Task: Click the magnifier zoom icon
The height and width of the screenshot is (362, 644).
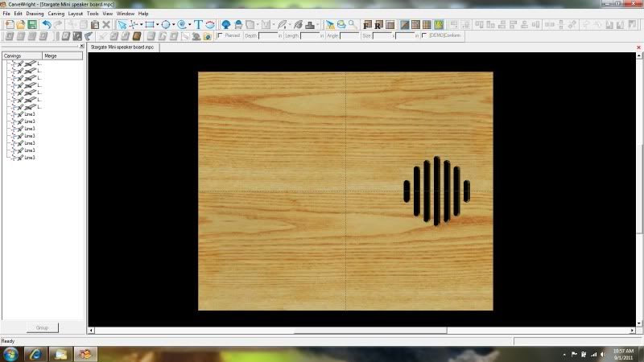Action: pos(353,25)
